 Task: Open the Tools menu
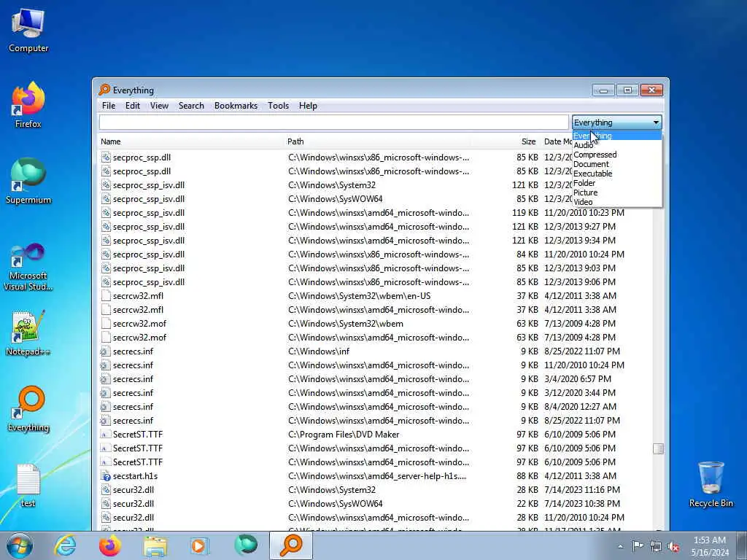pyautogui.click(x=278, y=106)
